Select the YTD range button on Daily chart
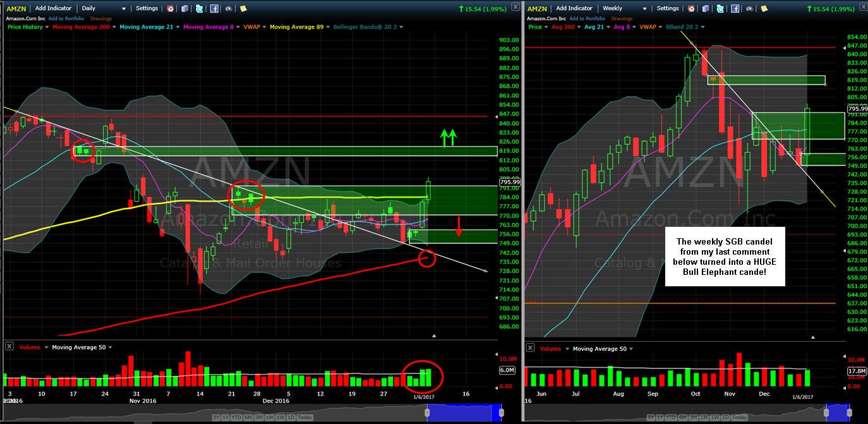Screen dimensions: 868x424 [x=236, y=417]
